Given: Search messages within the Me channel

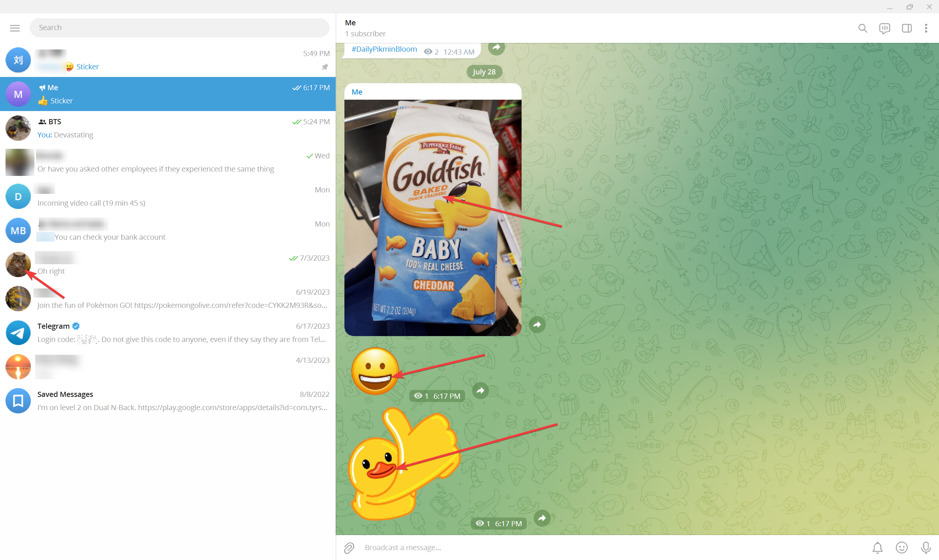Looking at the screenshot, I should click(862, 28).
